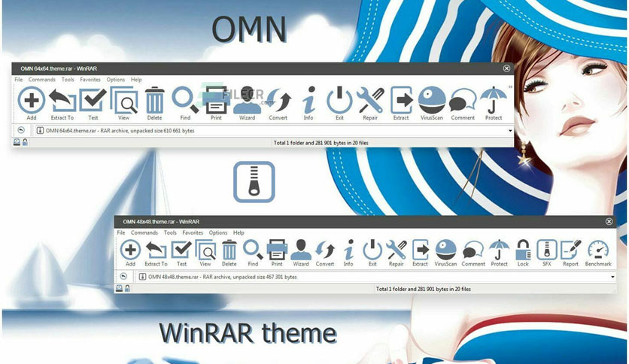Click Comment icon in OMN 48x48 window
629x364 pixels.
point(473,250)
